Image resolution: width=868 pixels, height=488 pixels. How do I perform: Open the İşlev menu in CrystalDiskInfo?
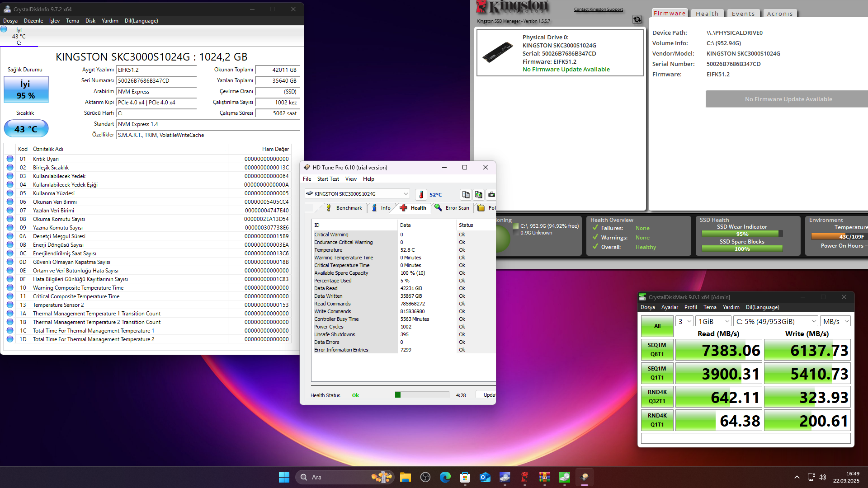54,21
